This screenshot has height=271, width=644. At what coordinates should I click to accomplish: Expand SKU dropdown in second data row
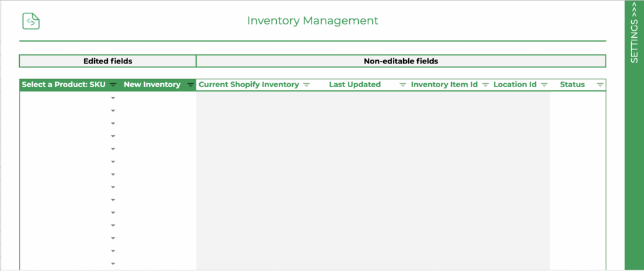click(113, 111)
